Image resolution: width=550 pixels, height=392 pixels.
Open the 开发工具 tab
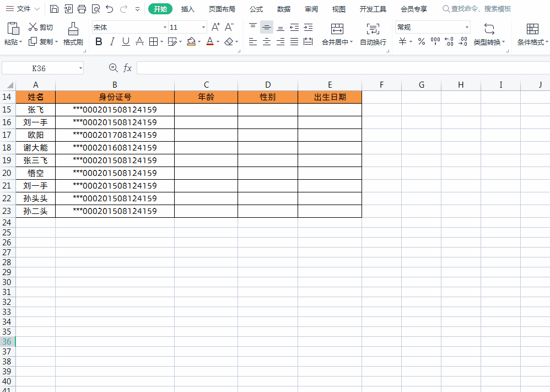[373, 9]
